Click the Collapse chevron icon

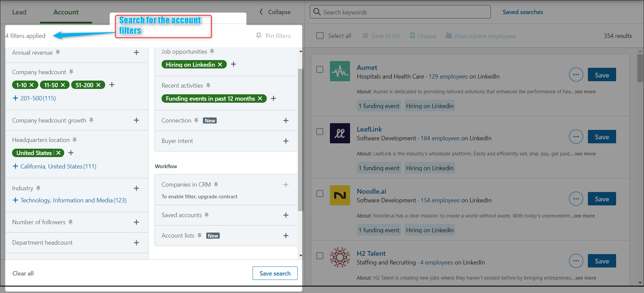[261, 12]
